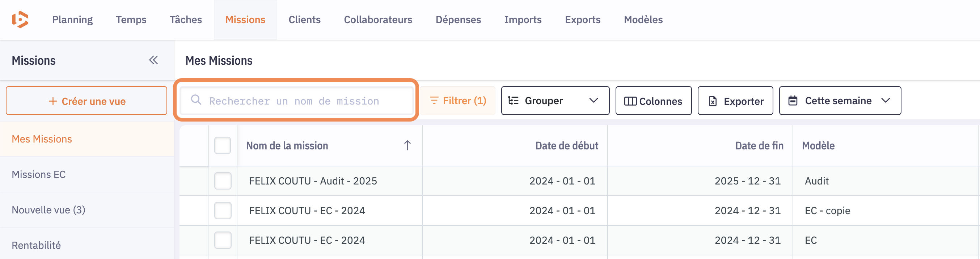Open the Missions EC view
Image resolution: width=980 pixels, height=259 pixels.
tap(39, 175)
